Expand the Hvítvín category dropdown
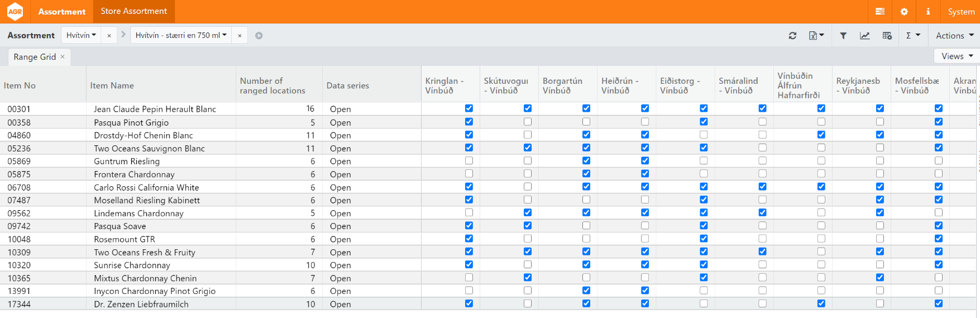 [81, 35]
